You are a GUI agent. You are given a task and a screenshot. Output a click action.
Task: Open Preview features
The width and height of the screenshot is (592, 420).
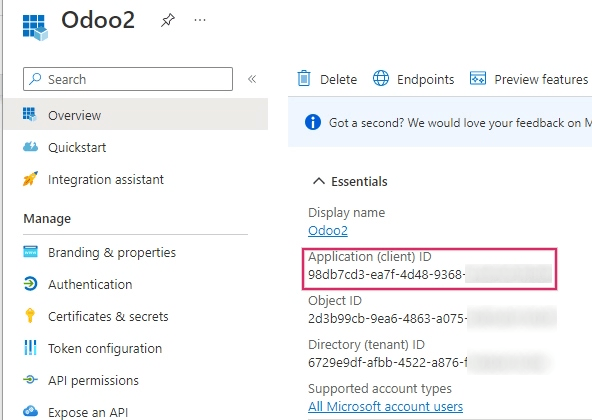tap(541, 79)
